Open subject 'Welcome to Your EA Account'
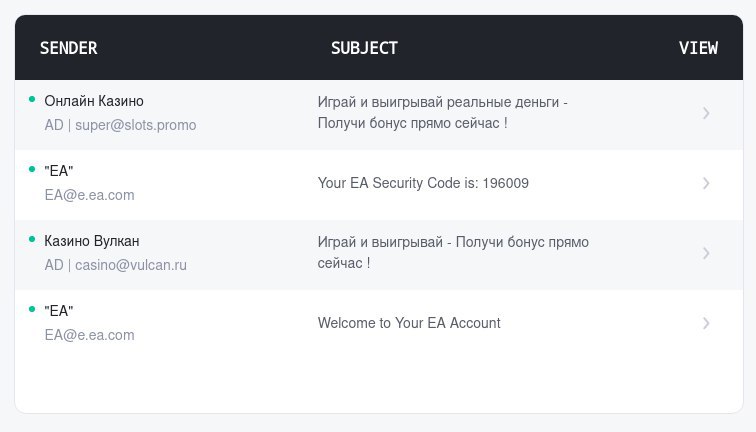The height and width of the screenshot is (432, 756). [409, 323]
